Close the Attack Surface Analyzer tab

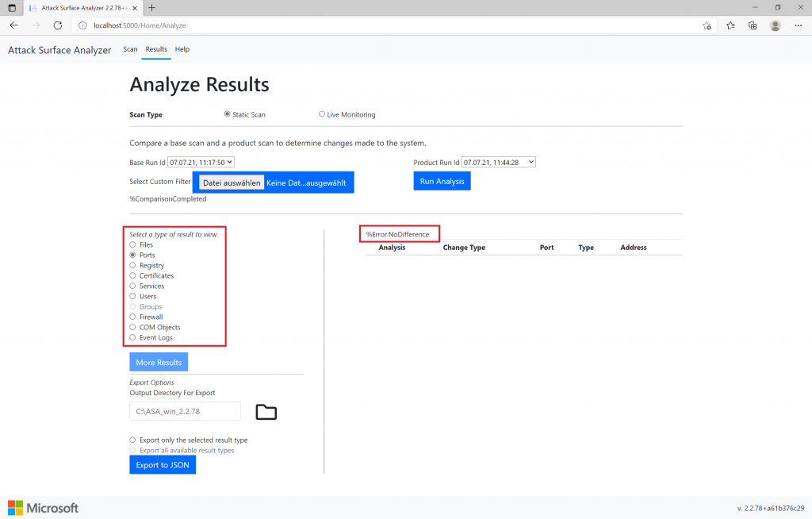pyautogui.click(x=135, y=8)
